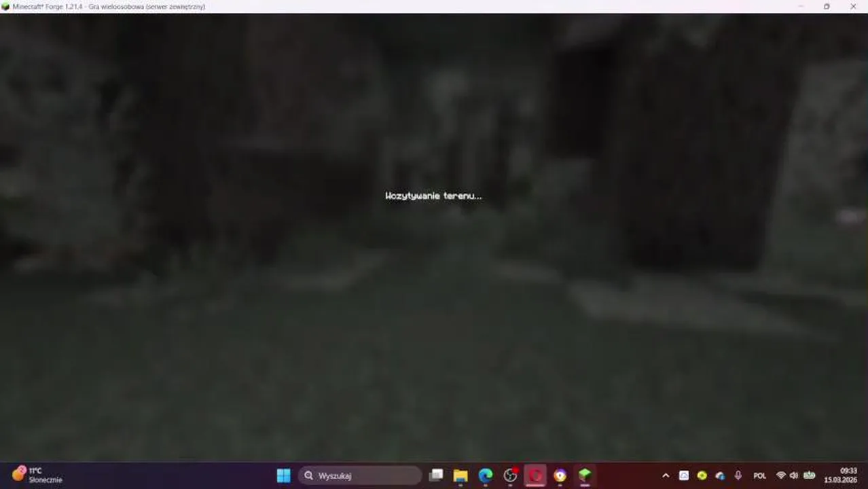Switch keyboard language via POL indicator
Image resolution: width=868 pixels, height=489 pixels.
(759, 475)
